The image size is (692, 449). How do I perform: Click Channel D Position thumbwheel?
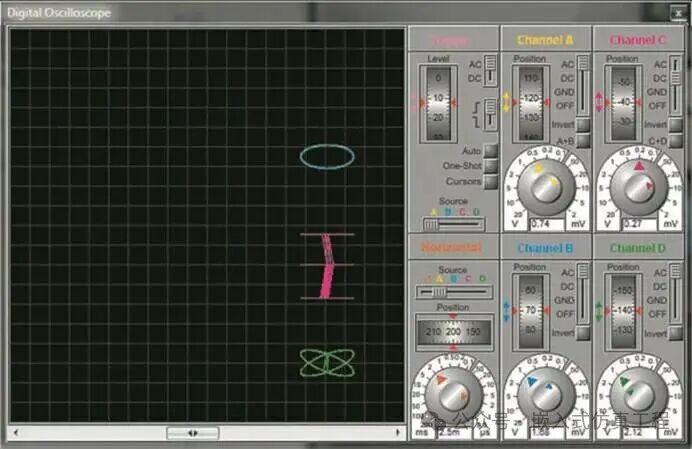tap(623, 311)
